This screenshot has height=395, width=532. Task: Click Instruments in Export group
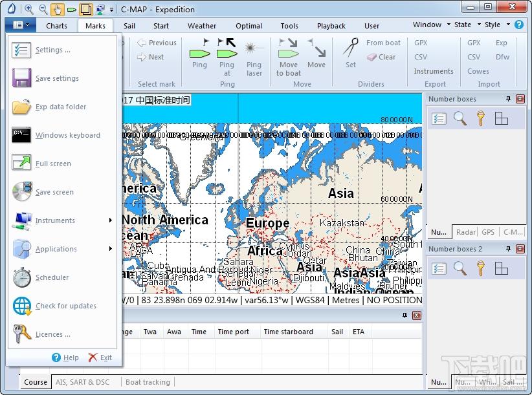[434, 71]
